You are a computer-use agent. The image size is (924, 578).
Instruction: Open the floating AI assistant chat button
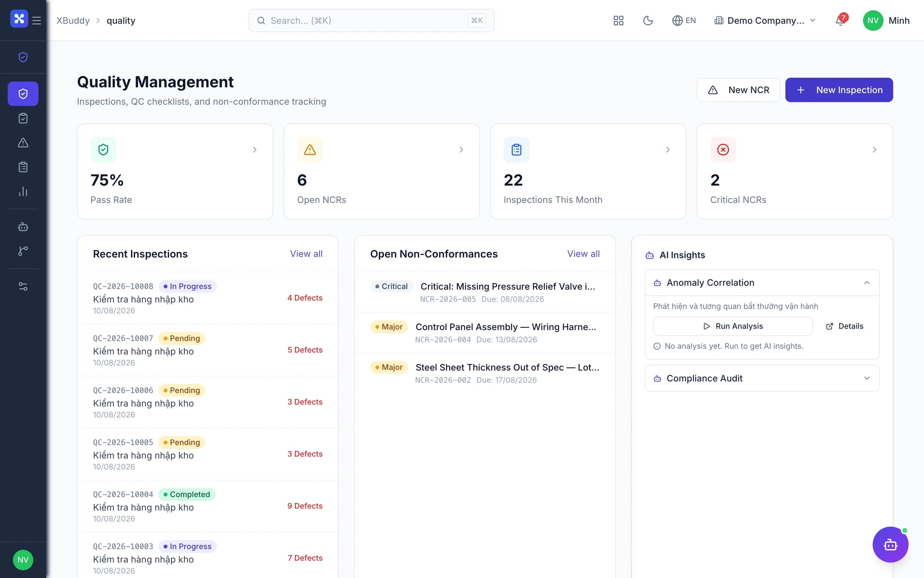[890, 544]
